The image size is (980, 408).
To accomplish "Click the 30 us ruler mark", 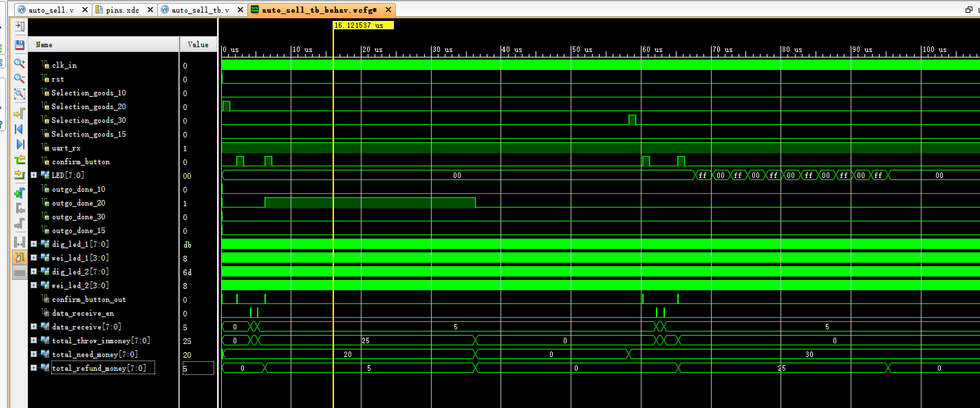I will [442, 50].
